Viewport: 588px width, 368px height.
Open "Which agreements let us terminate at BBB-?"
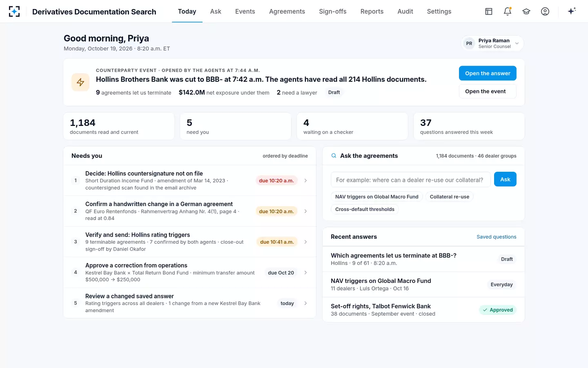pyautogui.click(x=423, y=259)
